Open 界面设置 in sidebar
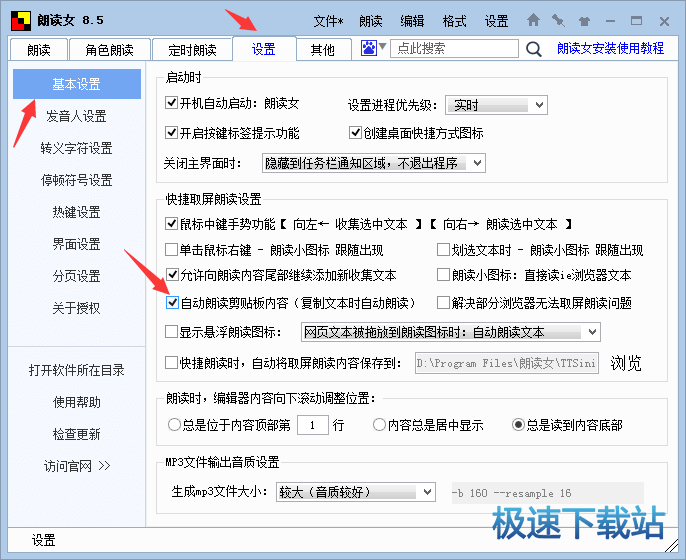 tap(77, 244)
